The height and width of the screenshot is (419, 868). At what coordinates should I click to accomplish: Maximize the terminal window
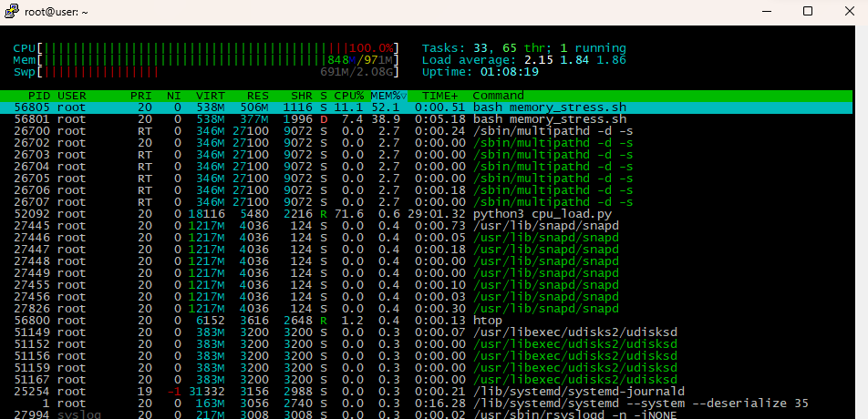[x=808, y=11]
